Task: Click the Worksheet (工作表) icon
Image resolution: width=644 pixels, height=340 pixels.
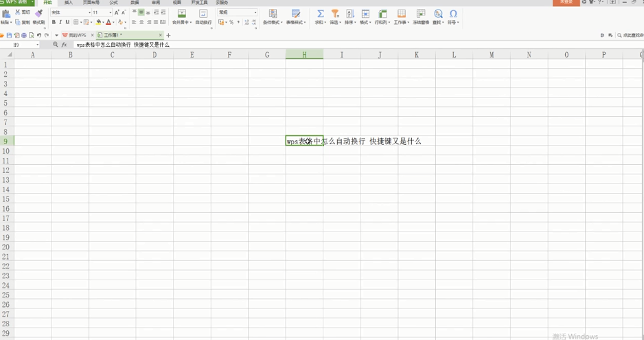Action: click(402, 13)
